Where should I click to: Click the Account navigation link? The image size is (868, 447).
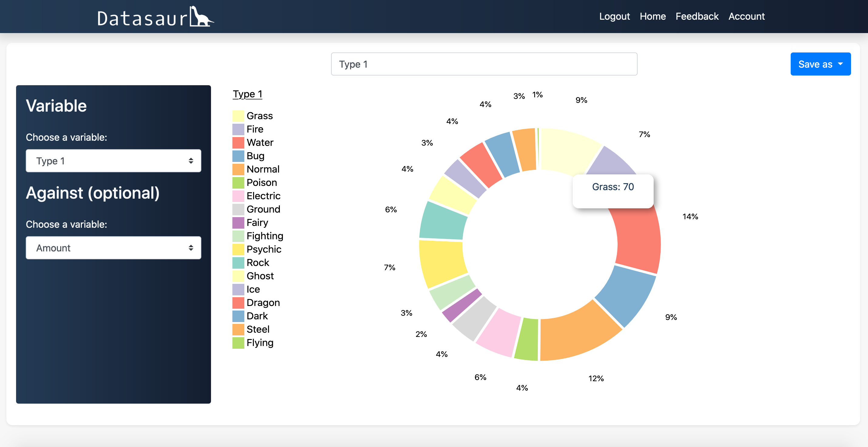[x=747, y=16]
